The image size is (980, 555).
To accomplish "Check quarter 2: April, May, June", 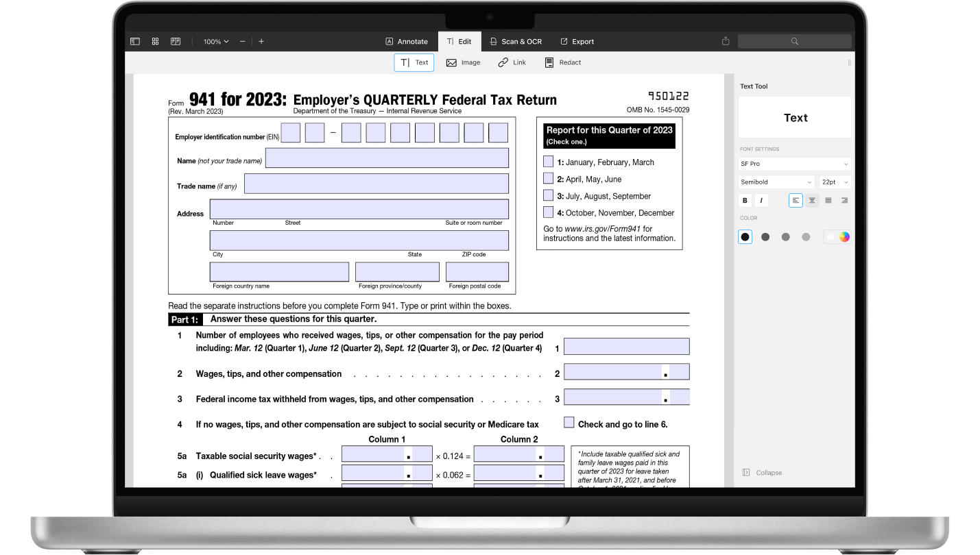I will [x=548, y=178].
